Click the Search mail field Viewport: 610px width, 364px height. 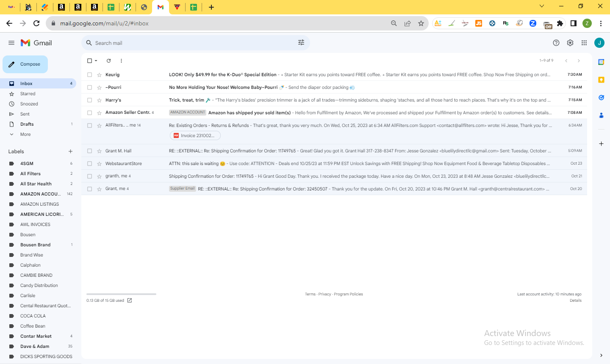(195, 43)
